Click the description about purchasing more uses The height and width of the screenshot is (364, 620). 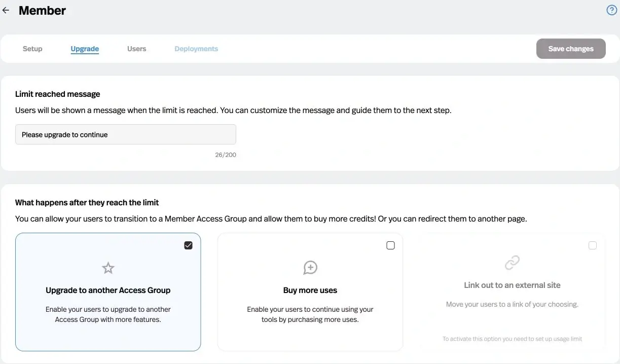coord(310,314)
